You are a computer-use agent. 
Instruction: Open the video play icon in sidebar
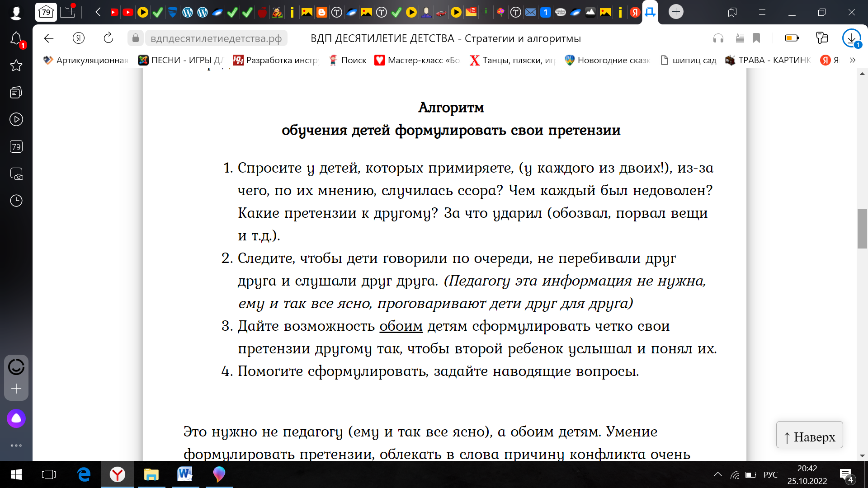16,119
